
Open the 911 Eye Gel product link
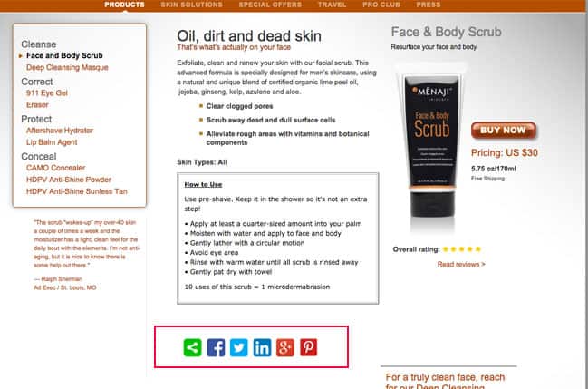47,93
